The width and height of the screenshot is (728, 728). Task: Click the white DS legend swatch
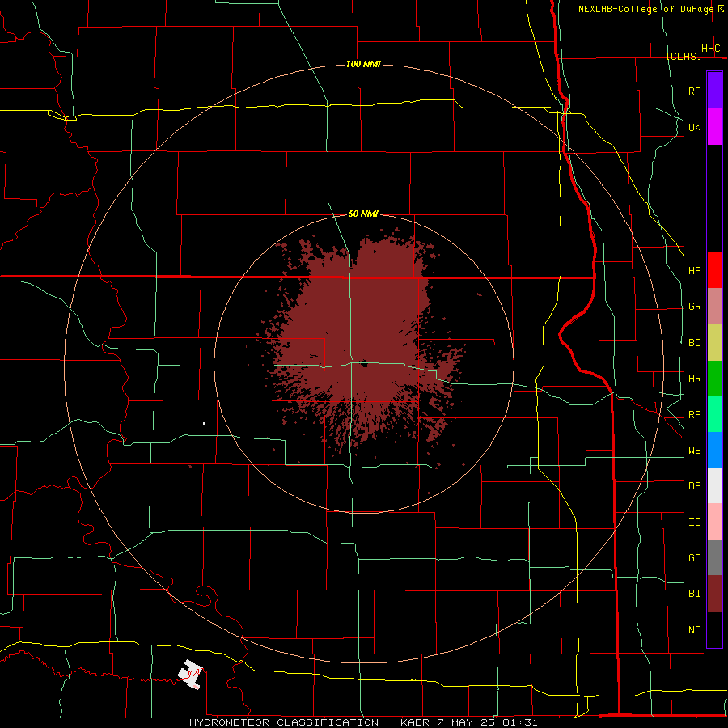point(714,485)
